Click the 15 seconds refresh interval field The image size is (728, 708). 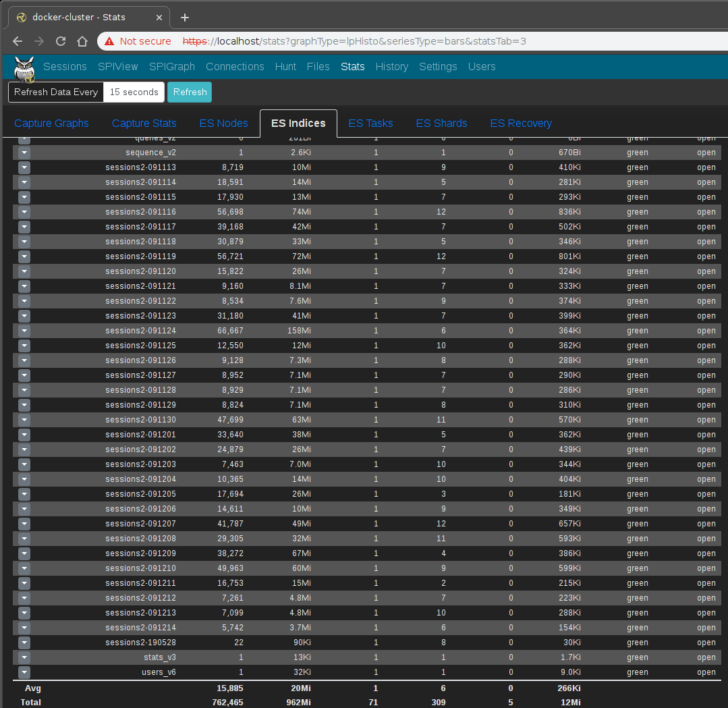tap(134, 92)
